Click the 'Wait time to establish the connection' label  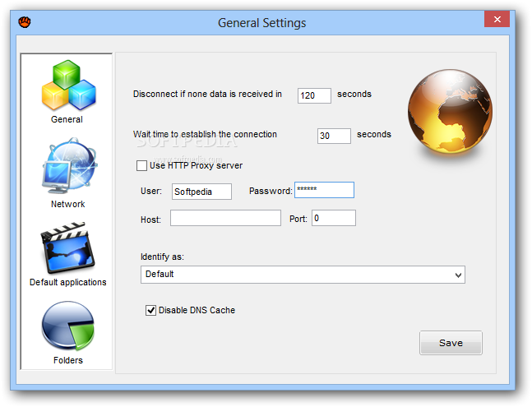(x=205, y=134)
